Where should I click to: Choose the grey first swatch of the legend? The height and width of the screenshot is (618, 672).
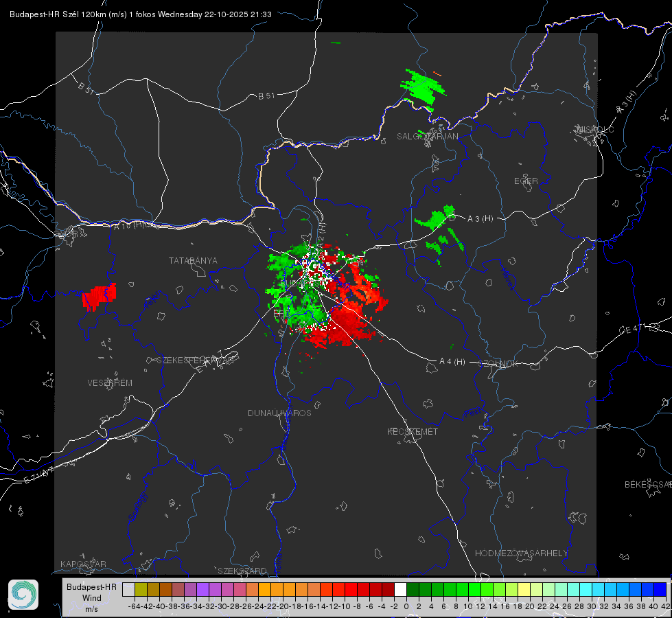(x=128, y=589)
